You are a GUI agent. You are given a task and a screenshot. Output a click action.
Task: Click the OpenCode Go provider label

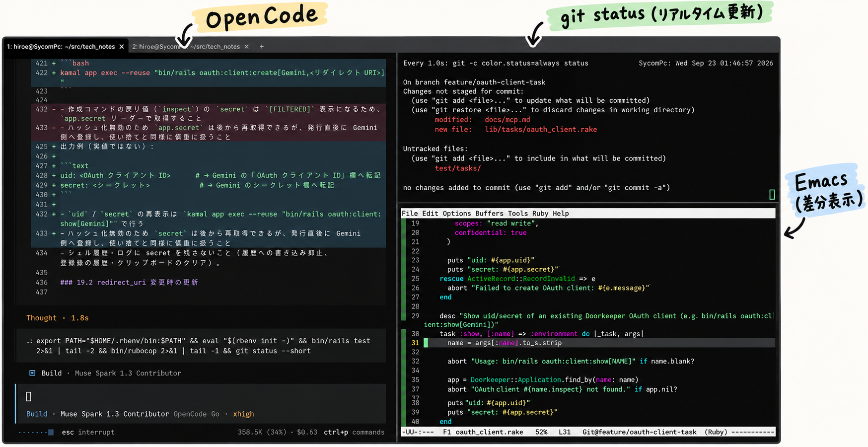click(x=196, y=414)
